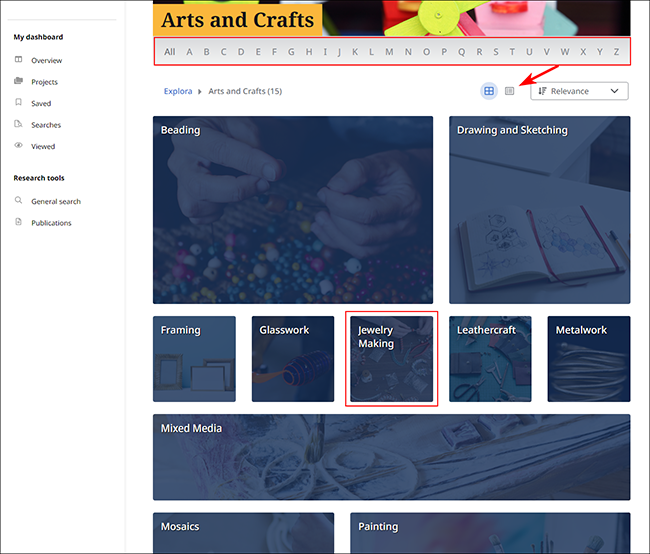The width and height of the screenshot is (650, 554).
Task: Open the Jewelry Making tile
Action: point(391,359)
